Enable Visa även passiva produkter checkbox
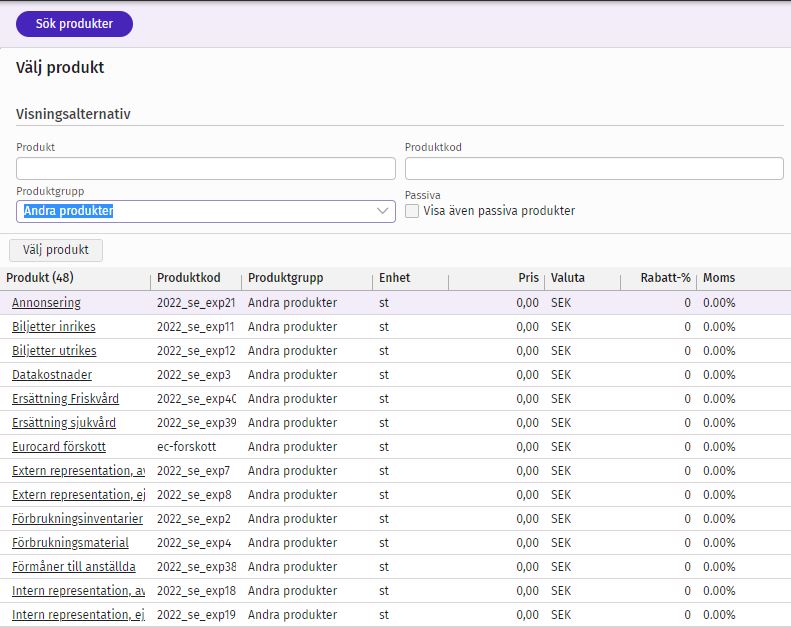This screenshot has width=791, height=627. tap(412, 211)
